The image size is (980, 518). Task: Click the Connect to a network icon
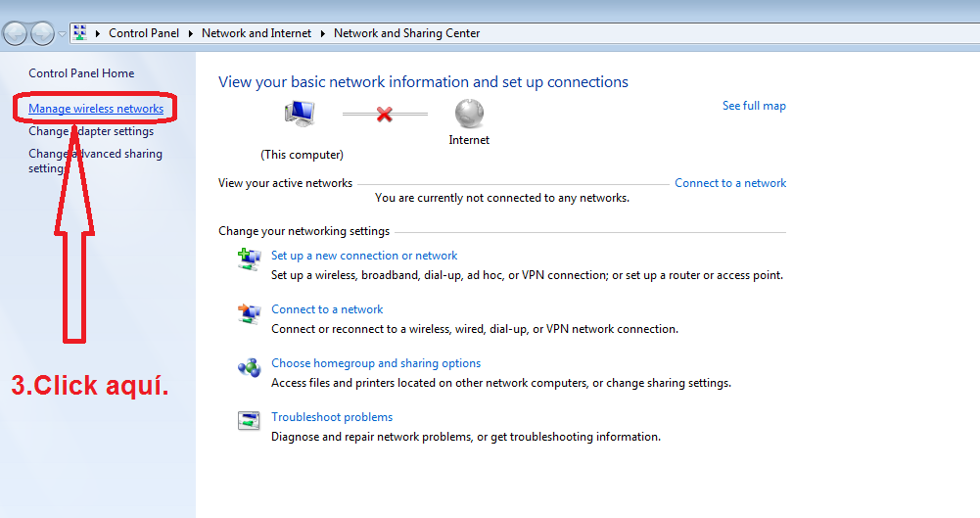(249, 313)
